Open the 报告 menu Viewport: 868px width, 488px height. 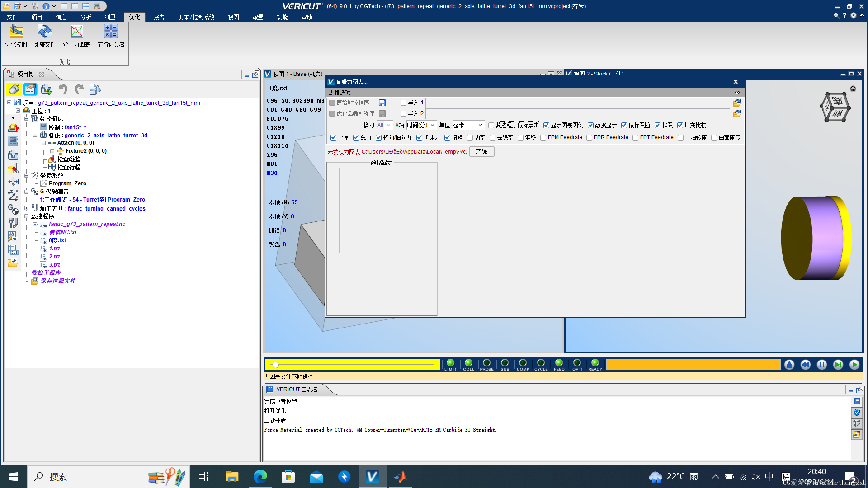(x=159, y=17)
